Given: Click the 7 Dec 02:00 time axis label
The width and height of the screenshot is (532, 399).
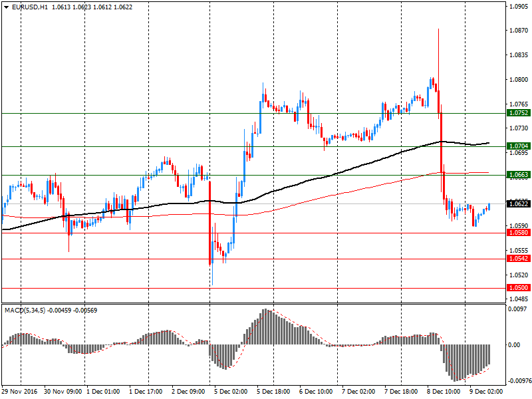Looking at the screenshot, I should pyautogui.click(x=358, y=392).
